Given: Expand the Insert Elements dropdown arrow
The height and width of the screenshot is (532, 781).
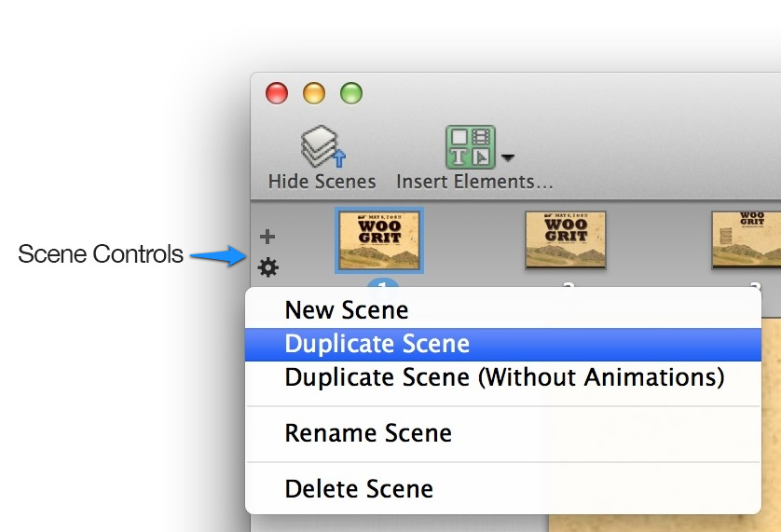Looking at the screenshot, I should tap(508, 157).
